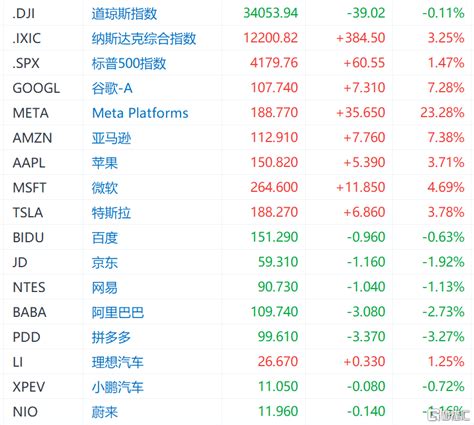Open the 理想汽车 stock link
Image resolution: width=474 pixels, height=425 pixels.
118,362
